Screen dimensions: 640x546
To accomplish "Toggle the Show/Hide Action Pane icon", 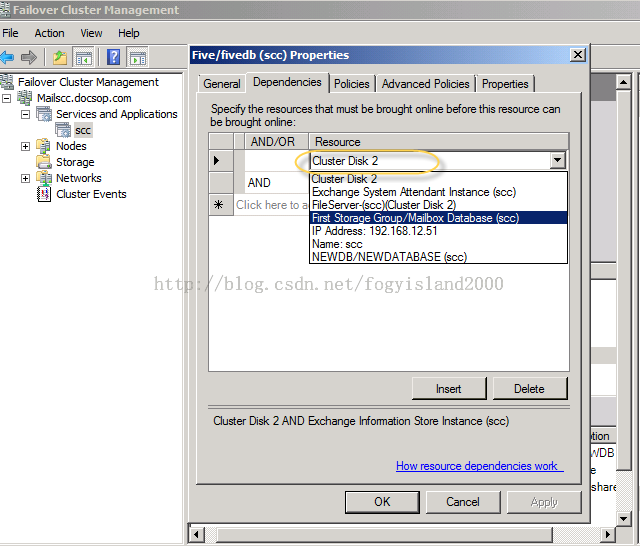I will pyautogui.click(x=138, y=57).
